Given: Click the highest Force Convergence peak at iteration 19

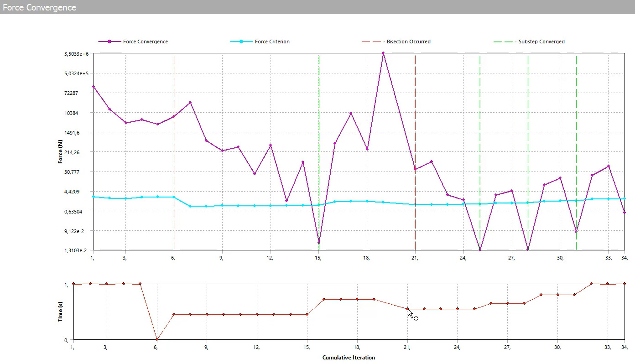Looking at the screenshot, I should tap(383, 53).
